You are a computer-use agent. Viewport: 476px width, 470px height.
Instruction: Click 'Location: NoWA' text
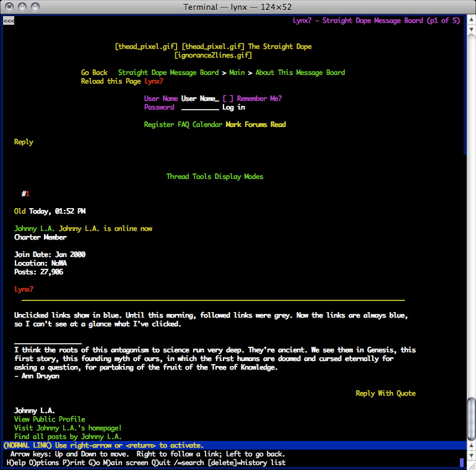click(x=40, y=263)
